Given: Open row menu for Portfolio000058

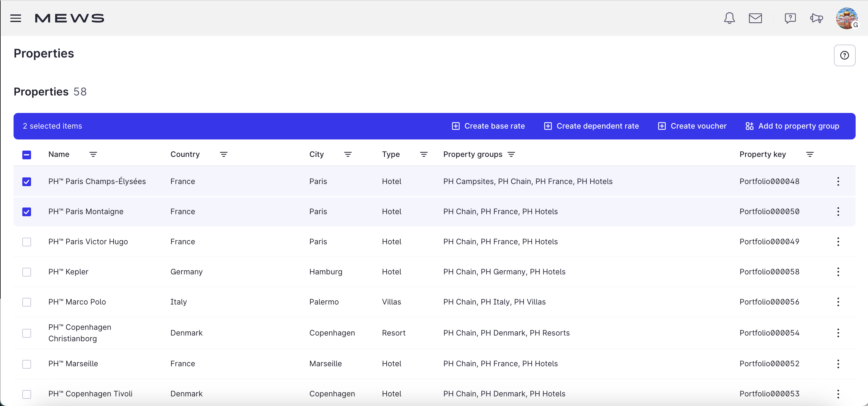Looking at the screenshot, I should pyautogui.click(x=838, y=272).
